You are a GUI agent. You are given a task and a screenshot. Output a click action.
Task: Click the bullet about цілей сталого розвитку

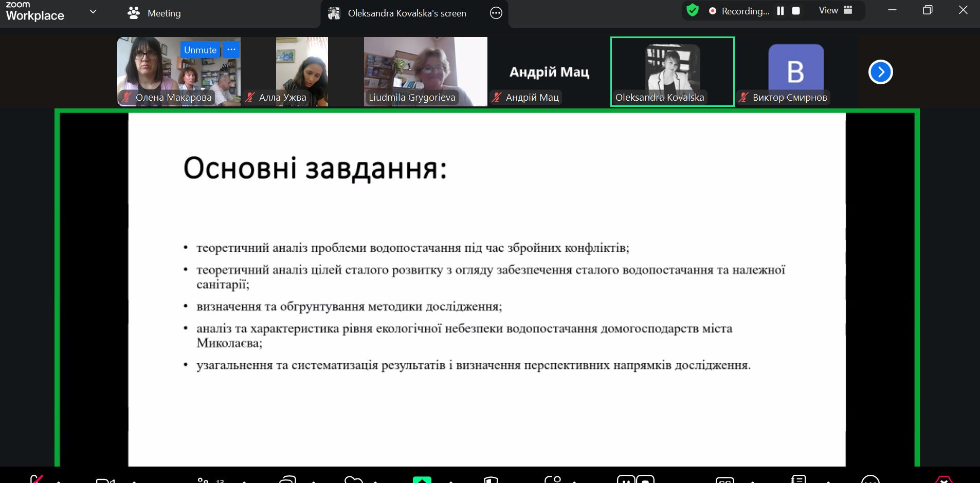tap(491, 277)
